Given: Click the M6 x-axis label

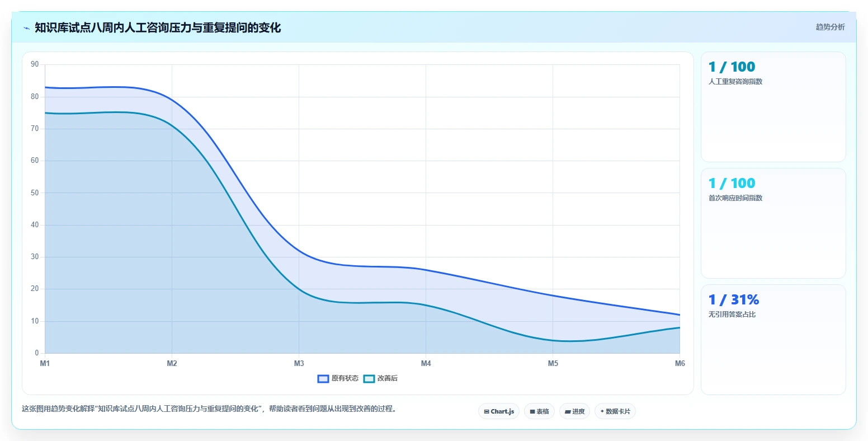Looking at the screenshot, I should tap(680, 364).
